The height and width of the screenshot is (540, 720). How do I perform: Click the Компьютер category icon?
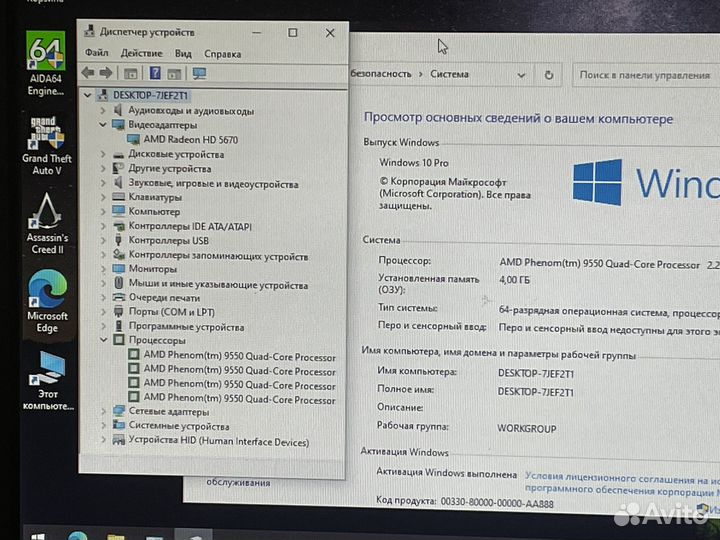click(118, 211)
